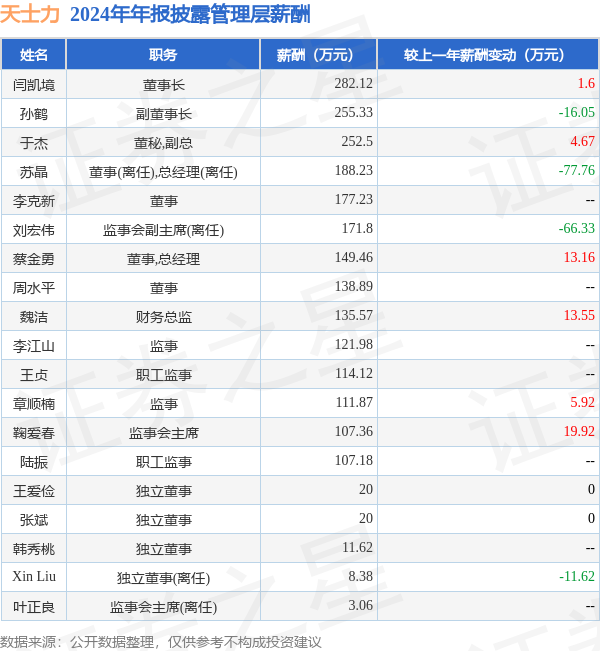Select the name 韩秀桃
Image resolution: width=600 pixels, height=651 pixels.
pyautogui.click(x=34, y=549)
